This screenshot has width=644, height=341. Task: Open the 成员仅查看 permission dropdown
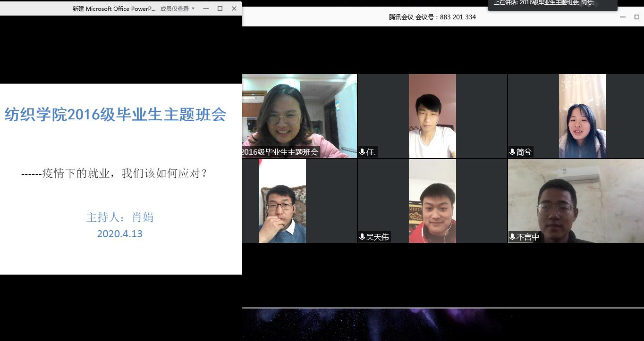click(178, 8)
